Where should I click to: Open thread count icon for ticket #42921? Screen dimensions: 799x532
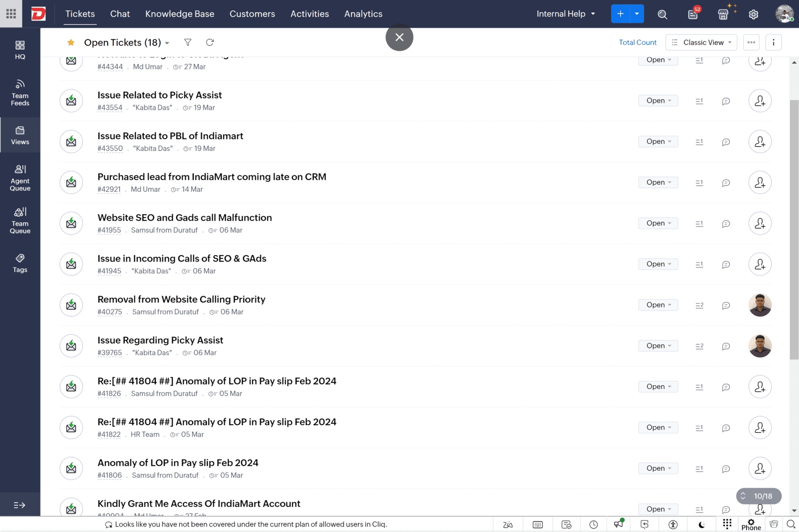699,183
